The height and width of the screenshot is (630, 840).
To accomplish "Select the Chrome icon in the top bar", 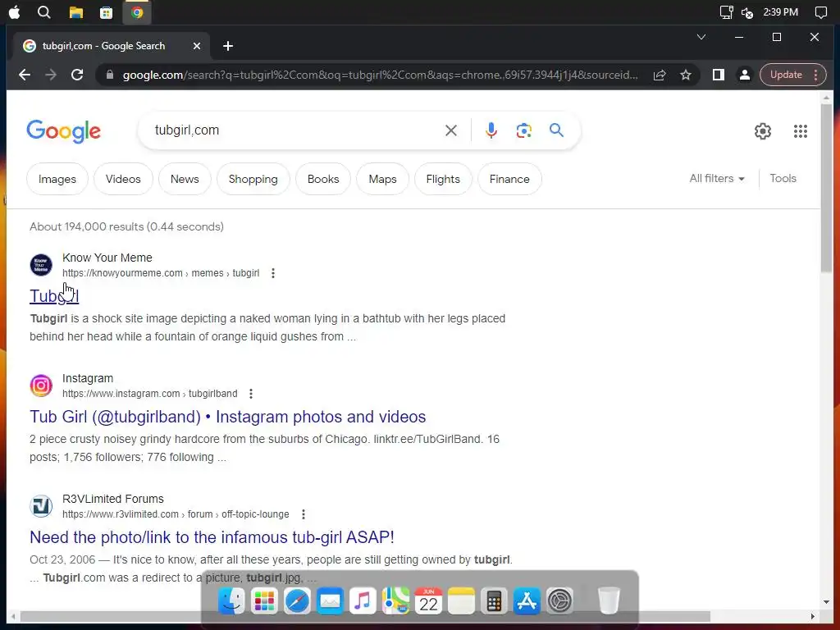I will coord(137,12).
